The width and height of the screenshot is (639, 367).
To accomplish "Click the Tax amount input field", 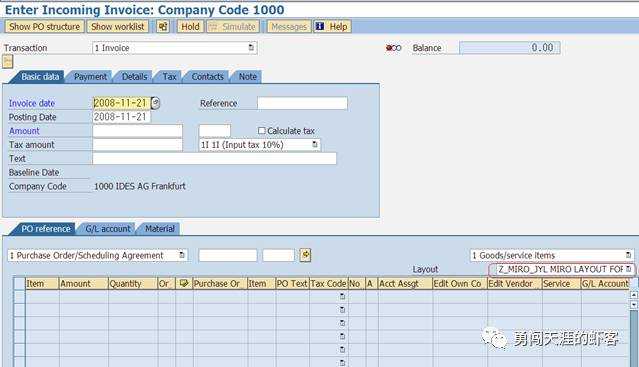I will 138,145.
